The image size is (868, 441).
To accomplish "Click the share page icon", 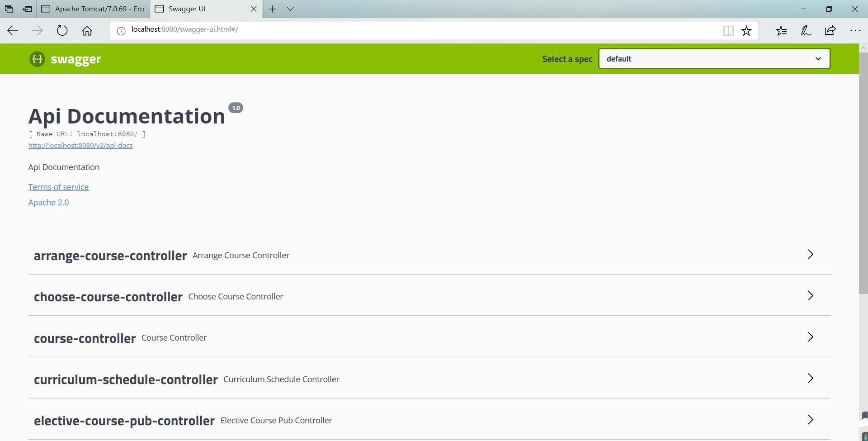I will pos(830,30).
